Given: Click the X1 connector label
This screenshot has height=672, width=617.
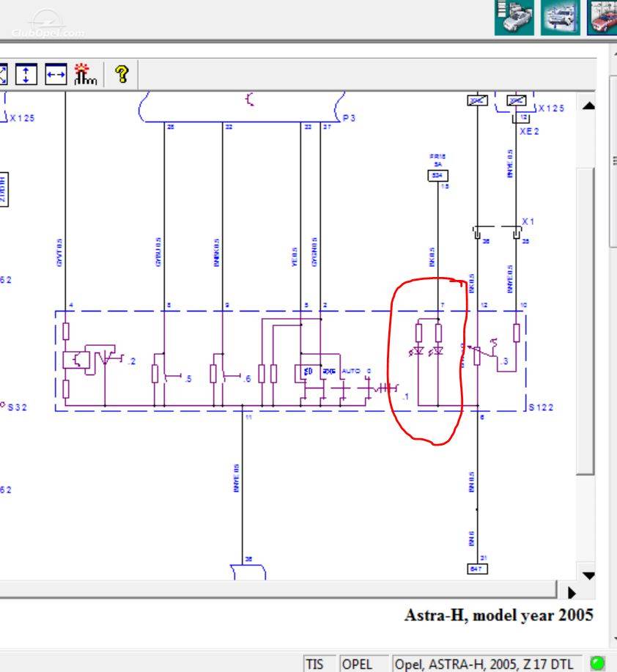Looking at the screenshot, I should (x=528, y=221).
